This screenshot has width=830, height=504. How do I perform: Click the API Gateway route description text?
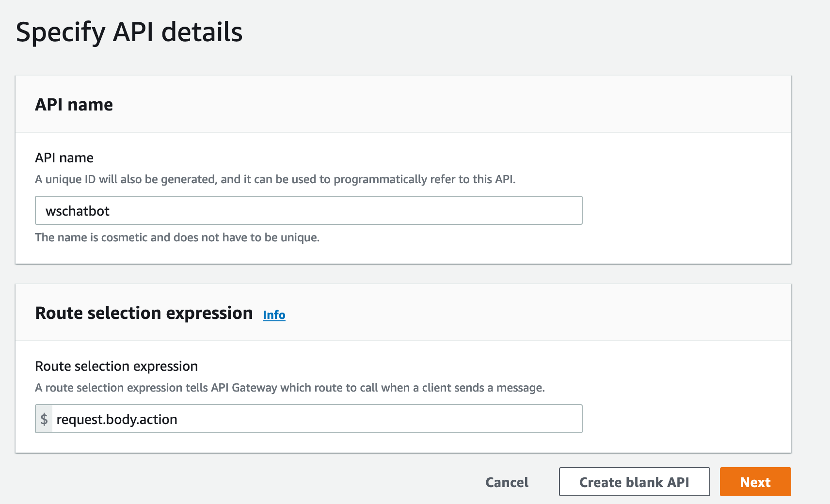[x=289, y=388]
